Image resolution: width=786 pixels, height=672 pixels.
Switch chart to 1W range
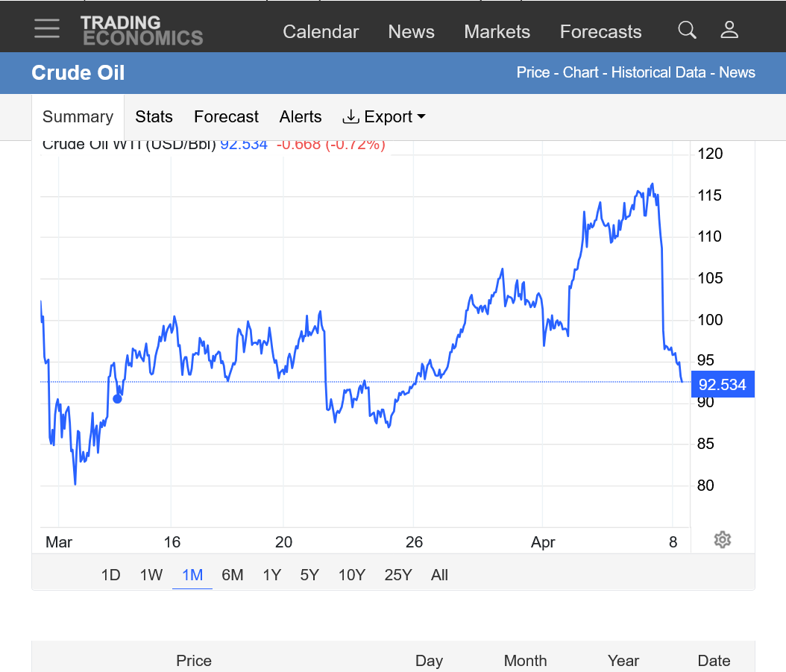(151, 575)
